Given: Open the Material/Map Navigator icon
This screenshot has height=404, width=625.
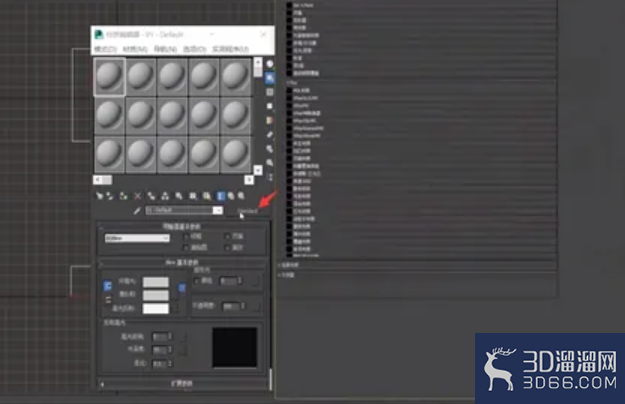Looking at the screenshot, I should [x=270, y=177].
